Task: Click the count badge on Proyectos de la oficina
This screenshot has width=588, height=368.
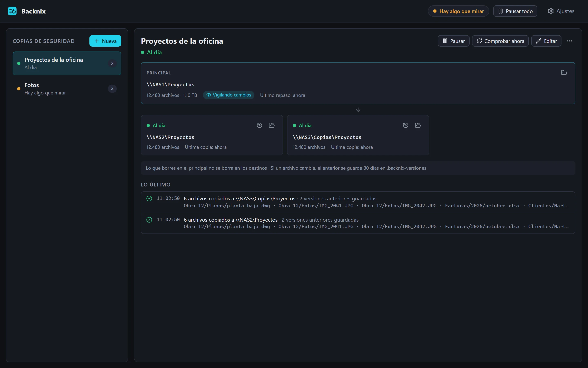Action: 112,63
